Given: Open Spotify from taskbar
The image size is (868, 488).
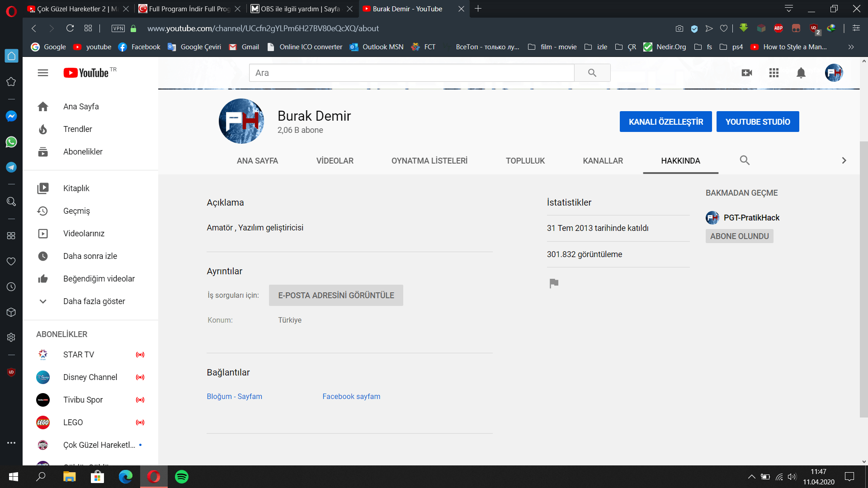Looking at the screenshot, I should (182, 477).
